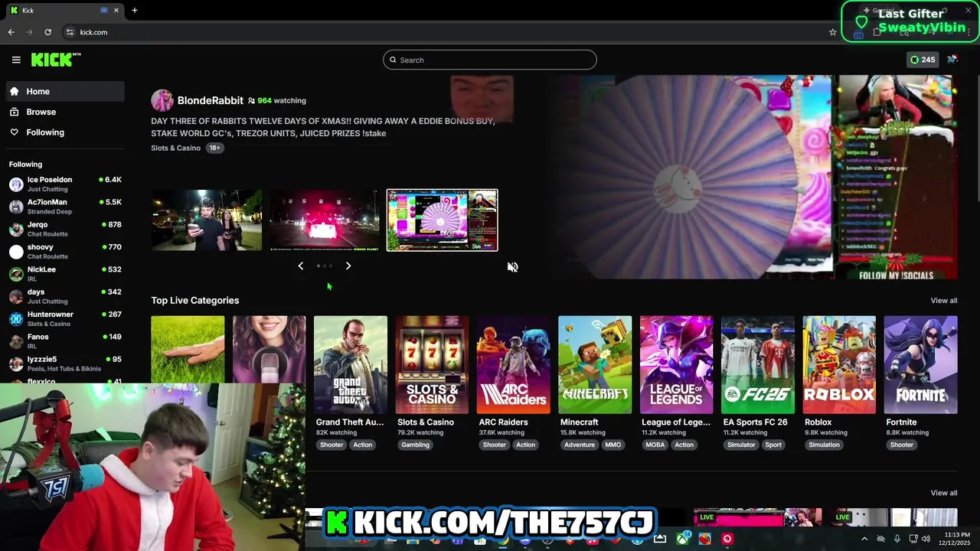Click the Action tag under ARC Raiders
This screenshot has height=551, width=980.
click(x=525, y=445)
